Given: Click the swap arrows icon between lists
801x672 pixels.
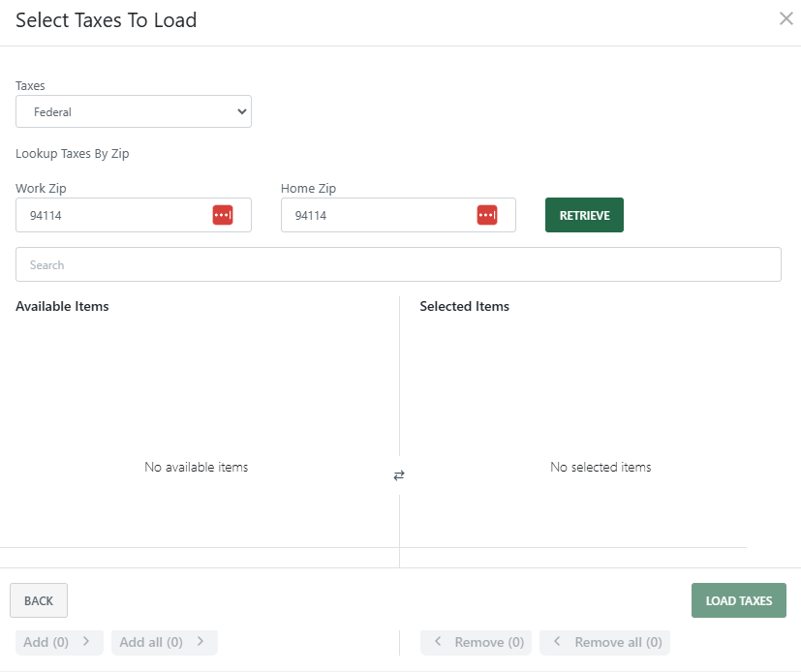Looking at the screenshot, I should click(399, 475).
